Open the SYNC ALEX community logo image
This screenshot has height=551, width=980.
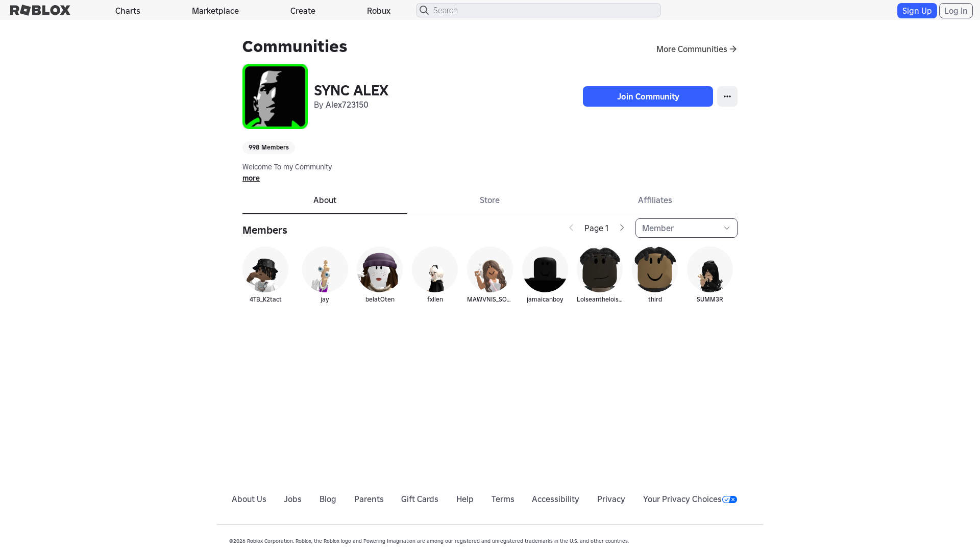click(275, 96)
